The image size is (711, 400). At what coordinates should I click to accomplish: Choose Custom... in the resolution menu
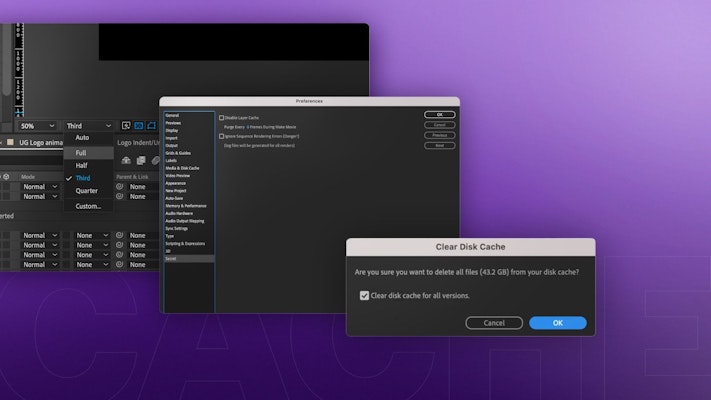pyautogui.click(x=88, y=206)
